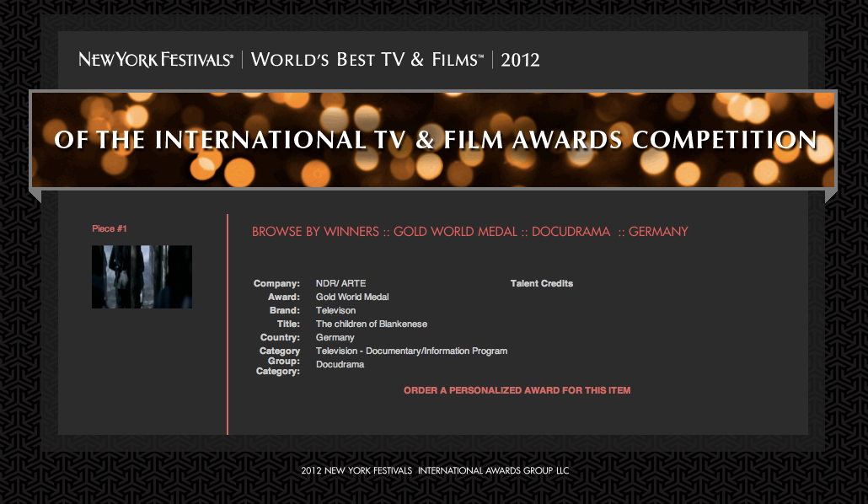Click the Talent Credits heading
This screenshot has height=504, width=868.
541,283
